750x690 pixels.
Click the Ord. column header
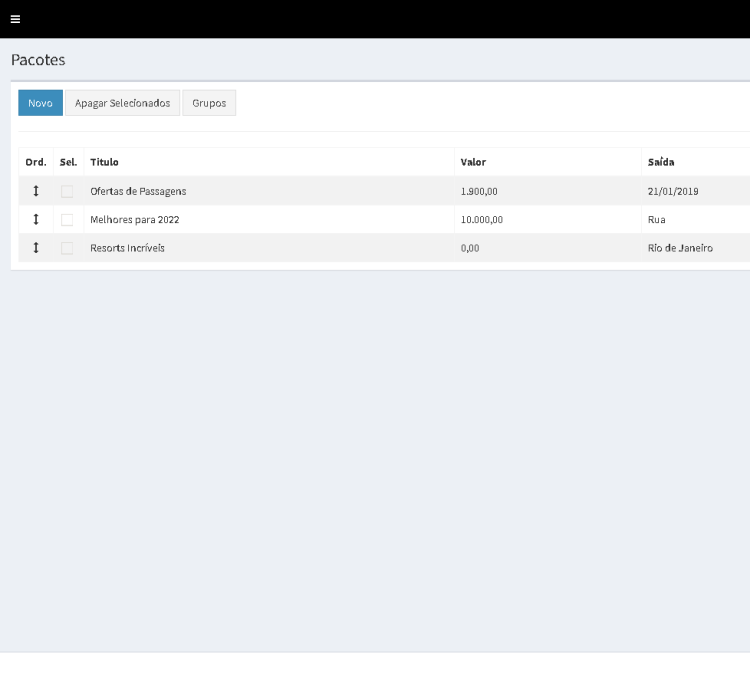(35, 162)
